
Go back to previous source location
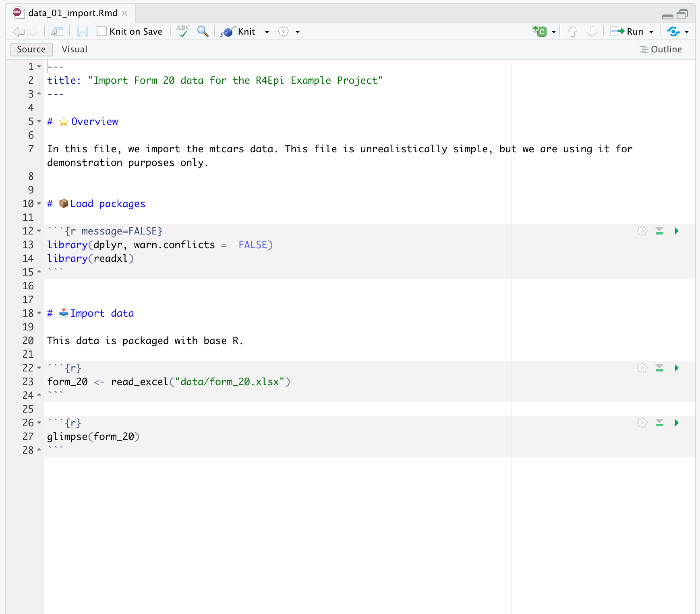(19, 31)
